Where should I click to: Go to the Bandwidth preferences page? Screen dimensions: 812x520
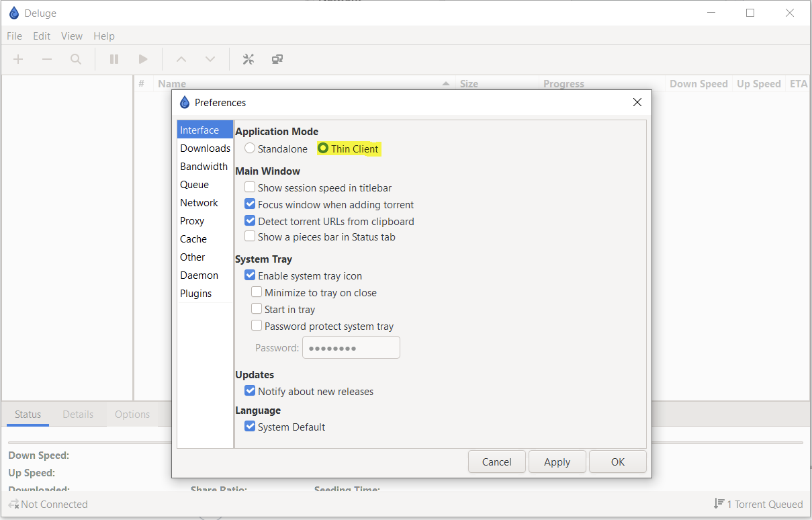tap(205, 167)
